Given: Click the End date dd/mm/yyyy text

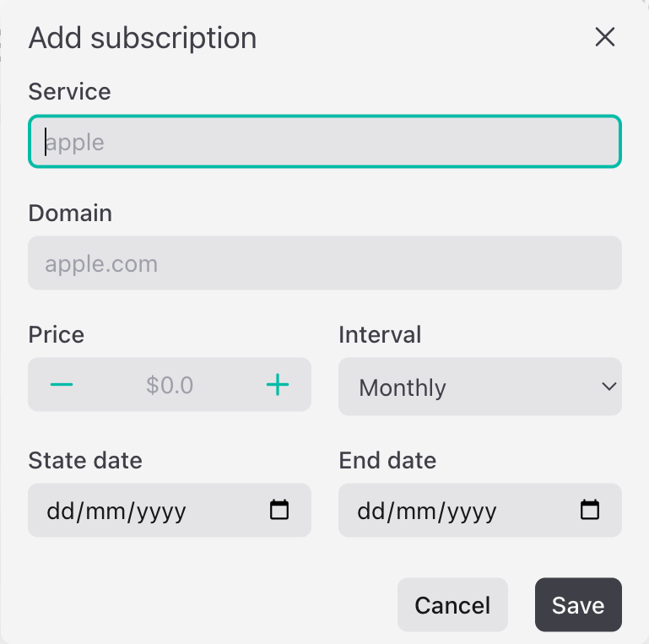Looking at the screenshot, I should (x=427, y=511).
